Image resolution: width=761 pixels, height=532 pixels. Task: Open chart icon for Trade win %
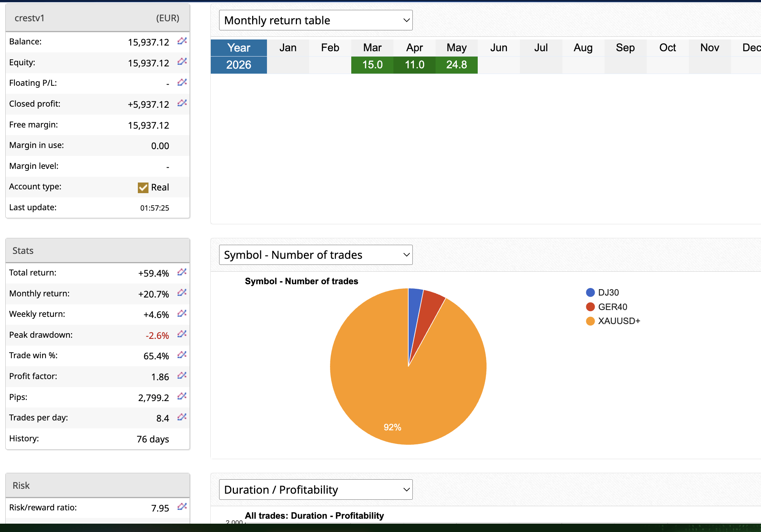click(182, 355)
